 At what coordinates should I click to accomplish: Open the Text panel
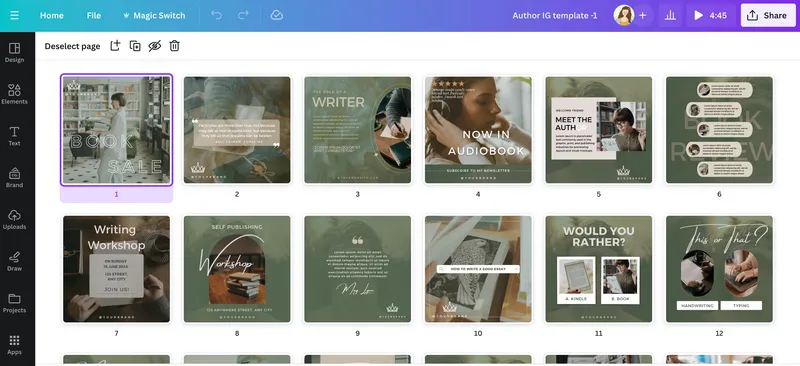pos(14,136)
